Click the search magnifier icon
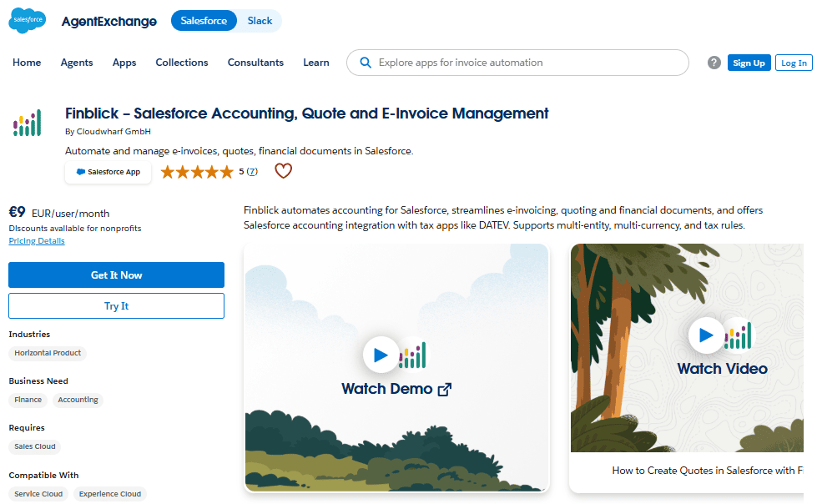 [x=366, y=63]
